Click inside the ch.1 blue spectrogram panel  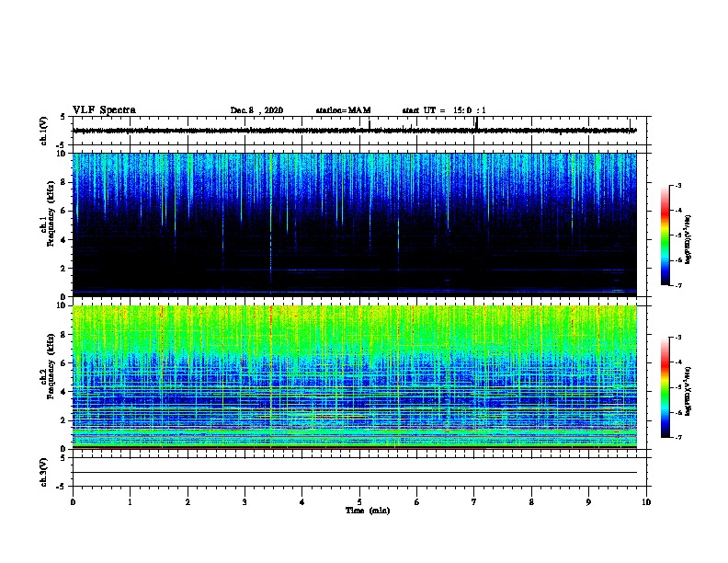355,224
